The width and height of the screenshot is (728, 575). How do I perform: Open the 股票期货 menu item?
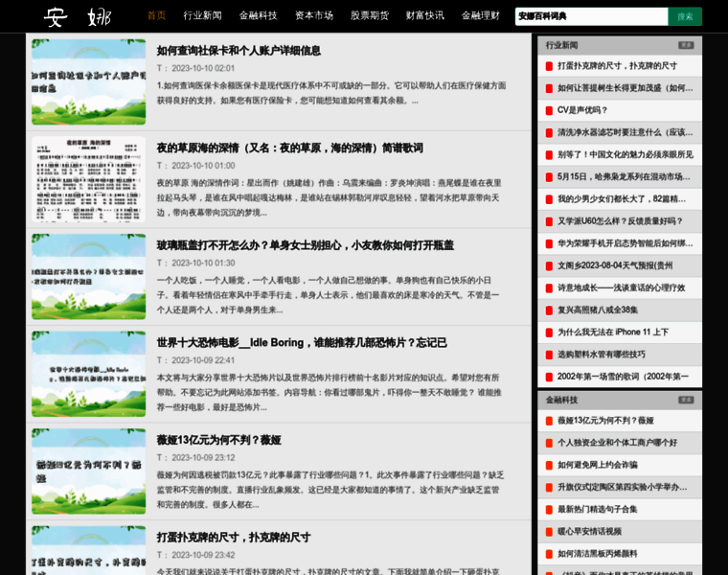(x=370, y=15)
